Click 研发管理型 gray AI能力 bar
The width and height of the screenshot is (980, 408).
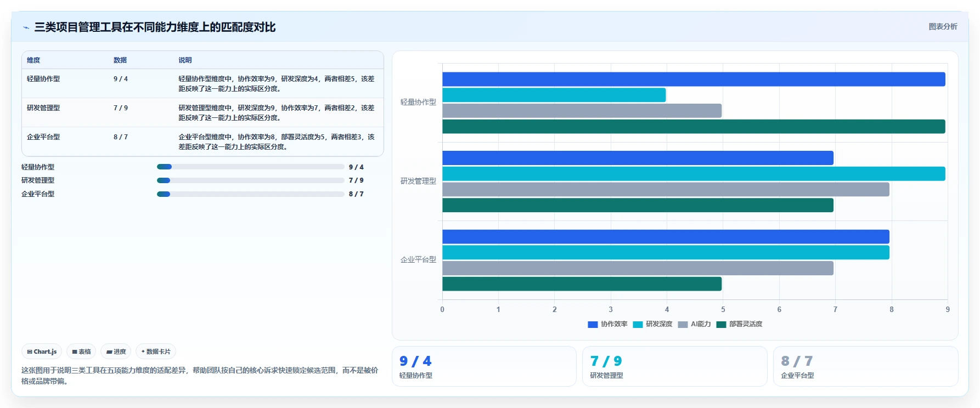[x=666, y=190]
